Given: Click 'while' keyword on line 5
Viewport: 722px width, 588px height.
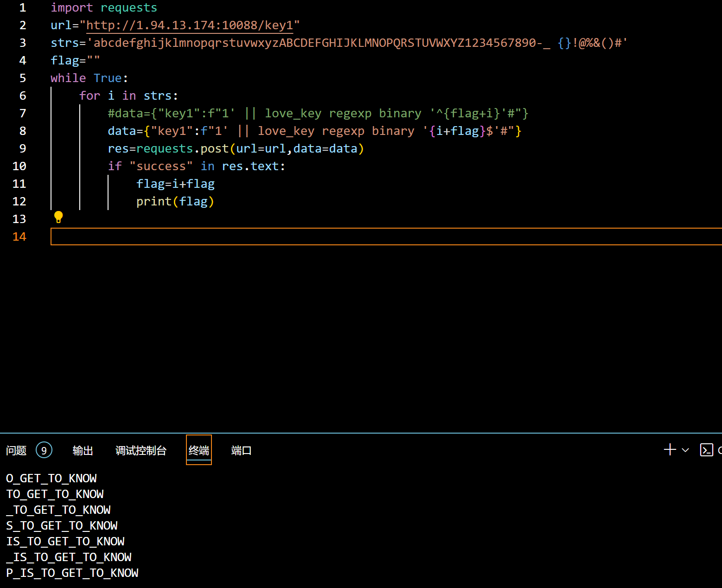Looking at the screenshot, I should click(68, 78).
